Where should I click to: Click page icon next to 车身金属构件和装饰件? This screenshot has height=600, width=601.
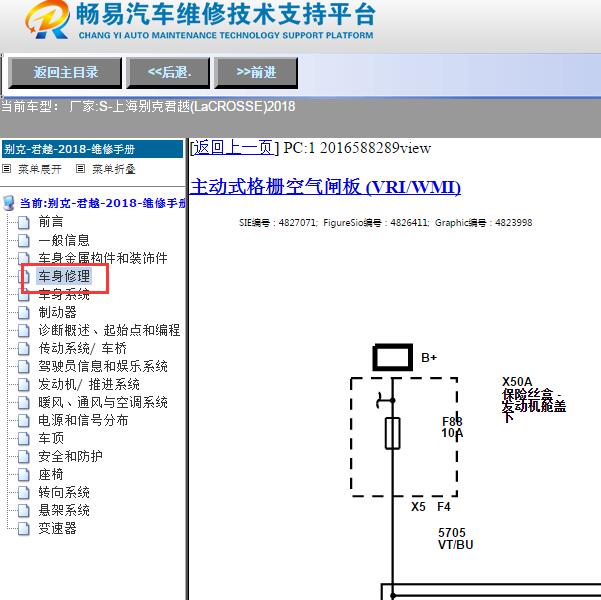[x=24, y=258]
